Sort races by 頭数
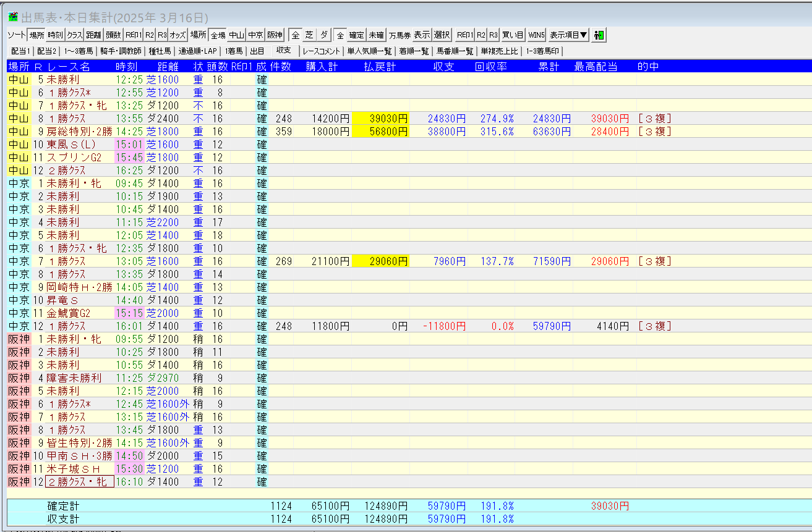The height and width of the screenshot is (532, 812). (x=113, y=35)
